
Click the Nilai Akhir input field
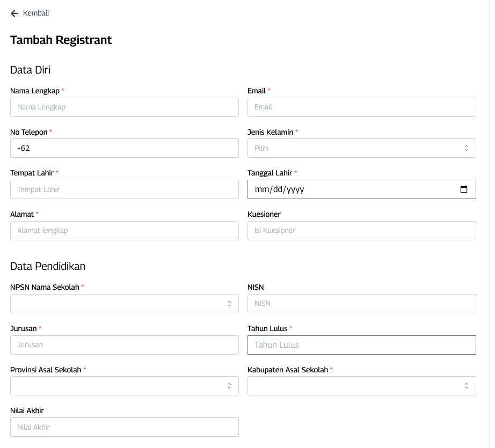[x=123, y=427]
